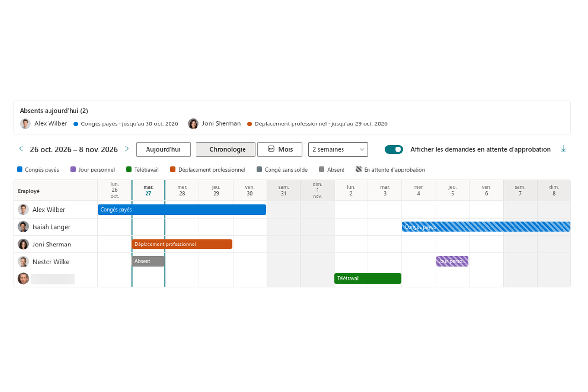Click Isaiah Langer's avatar in employee list
The height and width of the screenshot is (392, 588).
(x=24, y=227)
